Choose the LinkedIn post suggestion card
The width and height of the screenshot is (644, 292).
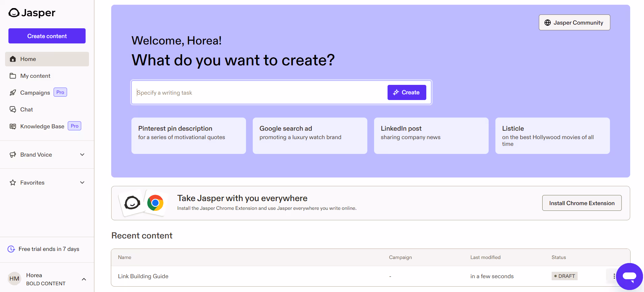point(431,136)
